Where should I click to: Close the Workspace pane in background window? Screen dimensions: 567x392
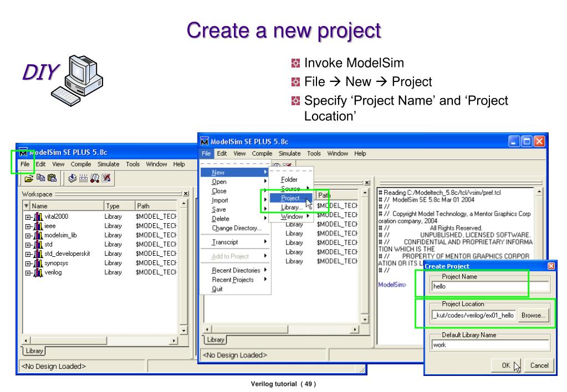[x=186, y=194]
